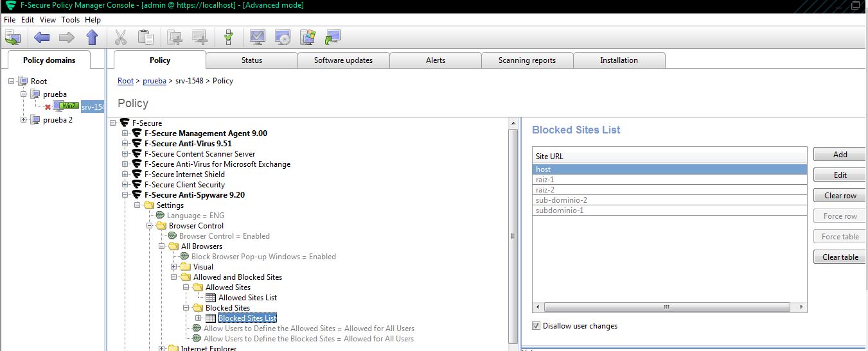Click the Paste clipboard icon

(146, 37)
